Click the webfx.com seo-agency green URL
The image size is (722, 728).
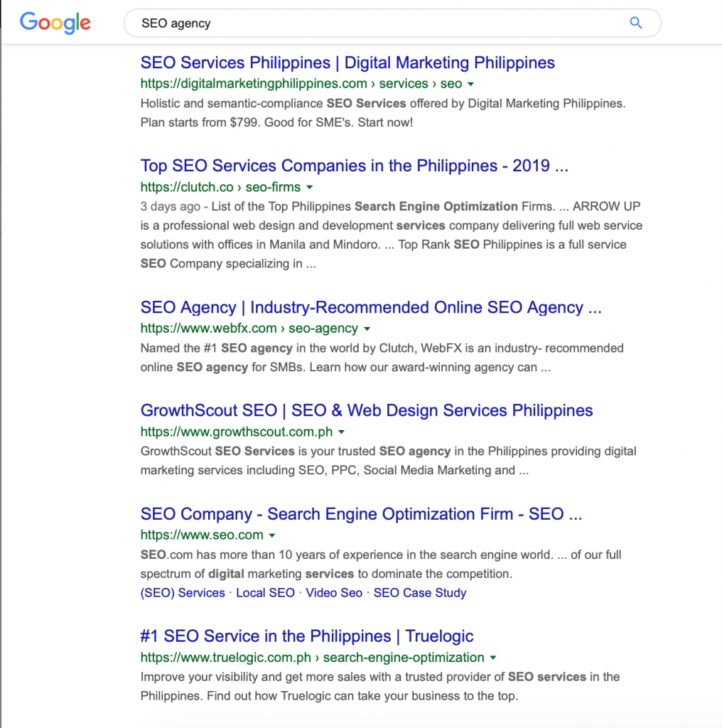click(249, 328)
